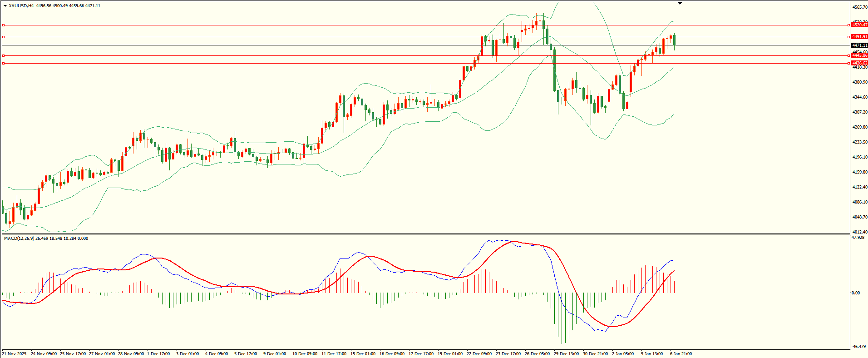Image resolution: width=868 pixels, height=358 pixels.
Task: Click the XAUUSD,H4 symbol title text
Action: pos(21,6)
